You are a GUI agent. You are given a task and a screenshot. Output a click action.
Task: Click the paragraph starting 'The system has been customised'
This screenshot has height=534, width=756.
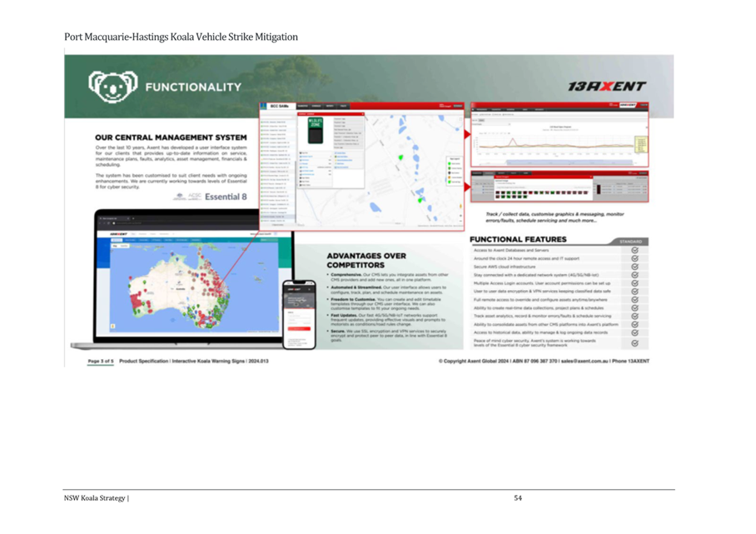click(172, 181)
